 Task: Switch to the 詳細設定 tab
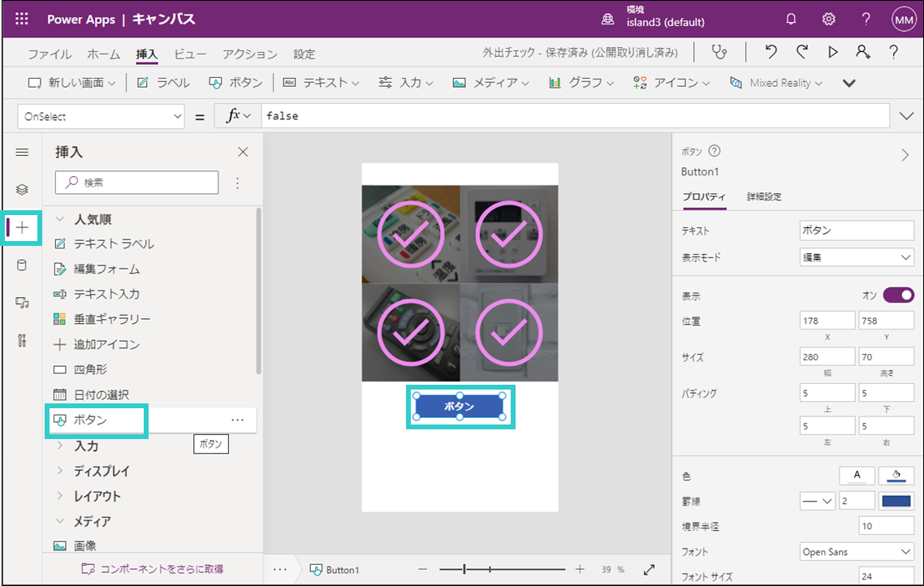(x=764, y=196)
